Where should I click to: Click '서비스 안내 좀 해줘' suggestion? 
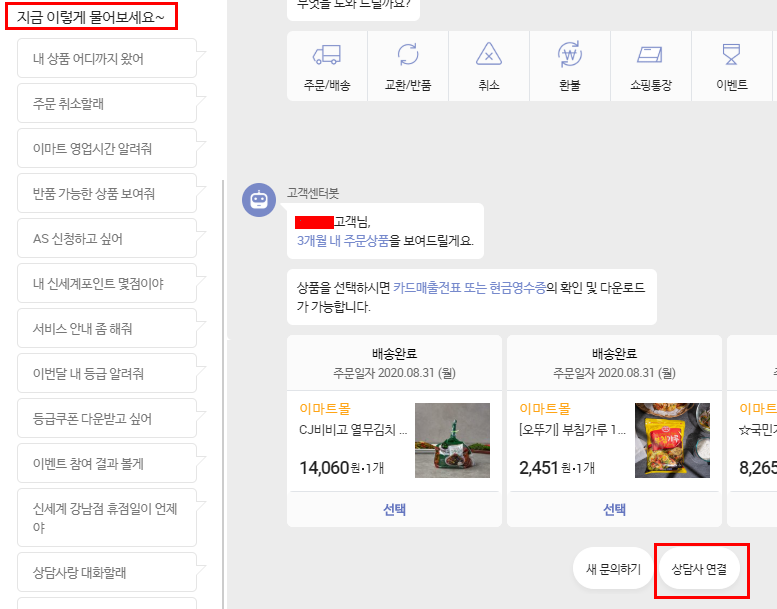107,329
